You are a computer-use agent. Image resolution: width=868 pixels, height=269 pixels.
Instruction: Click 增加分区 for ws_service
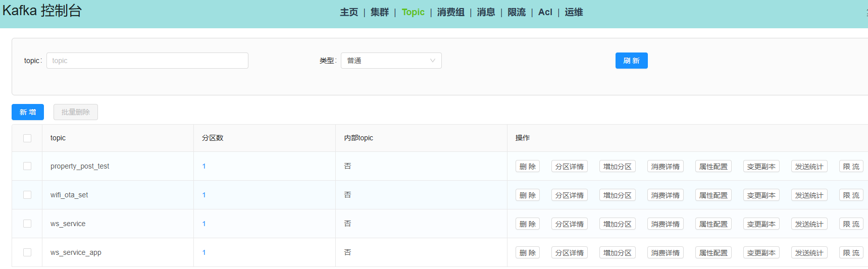(x=618, y=224)
